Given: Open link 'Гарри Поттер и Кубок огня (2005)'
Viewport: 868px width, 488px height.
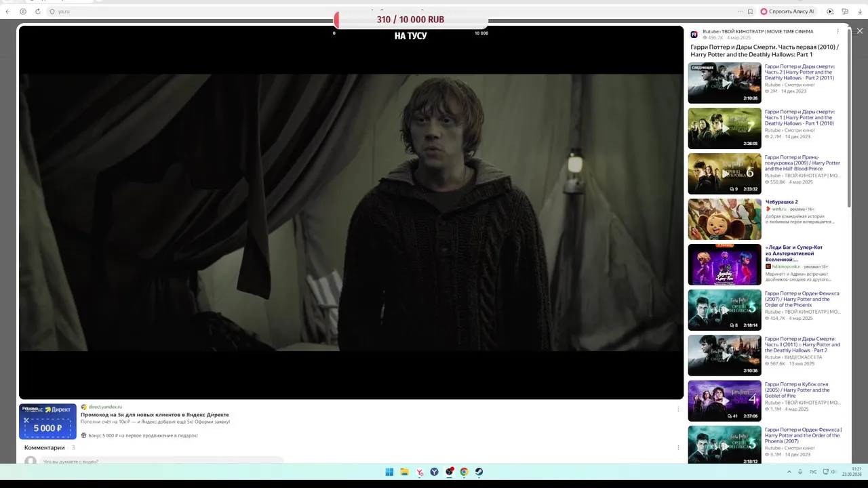Looking at the screenshot, I should (797, 390).
